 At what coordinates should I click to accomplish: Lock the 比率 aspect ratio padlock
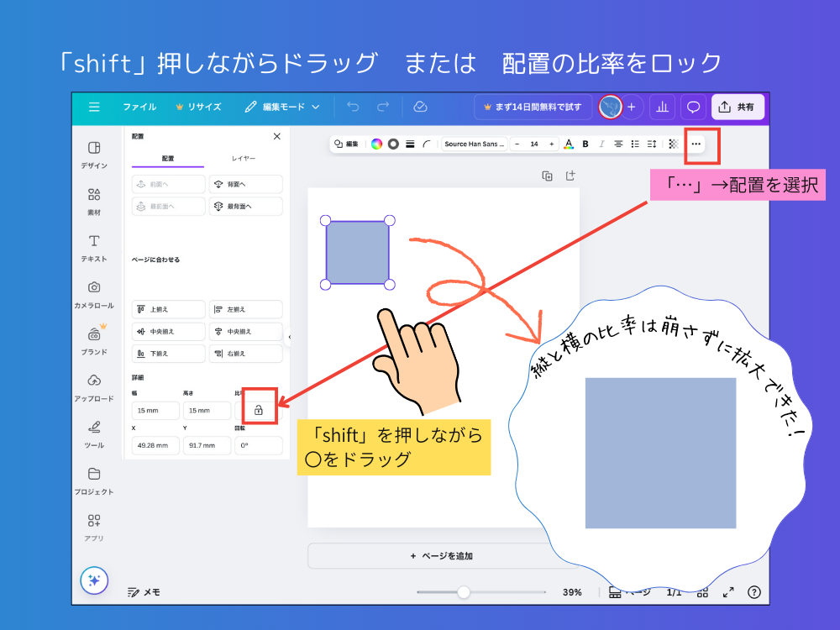tap(258, 410)
